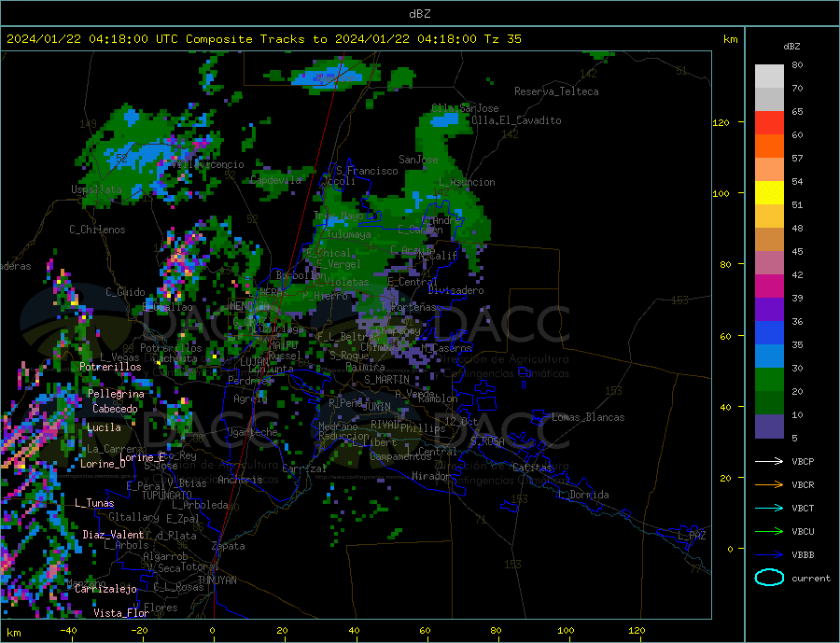The image size is (840, 643).
Task: Click the timestamp header text
Action: point(263,39)
